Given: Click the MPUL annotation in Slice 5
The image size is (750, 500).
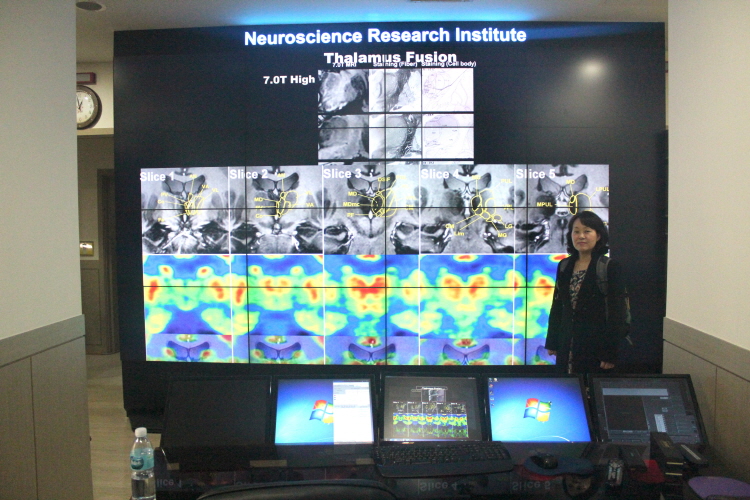Looking at the screenshot, I should point(544,204).
